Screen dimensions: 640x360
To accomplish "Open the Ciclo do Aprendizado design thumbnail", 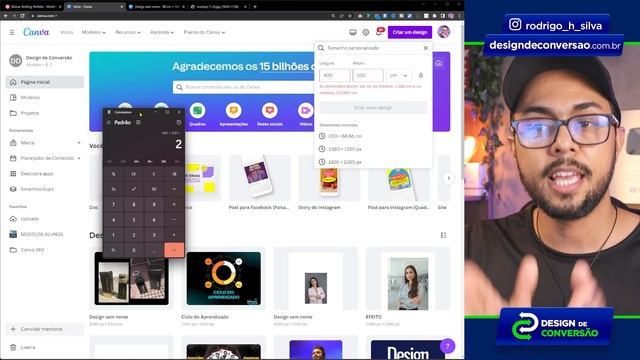I will click(224, 278).
